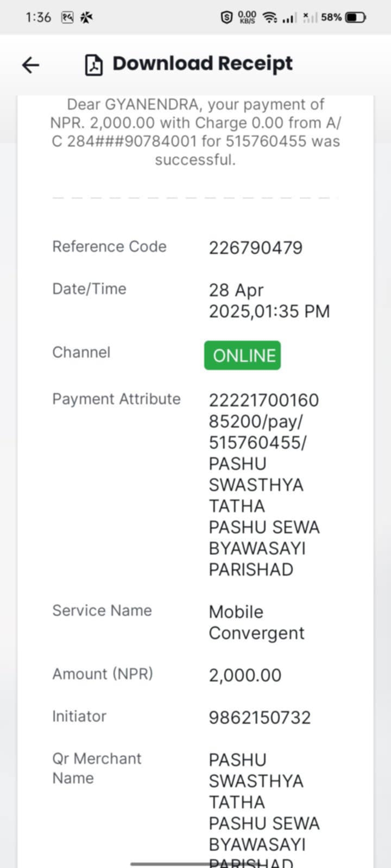Tap the mobile signal strength icon
391x868 pixels.
(289, 18)
